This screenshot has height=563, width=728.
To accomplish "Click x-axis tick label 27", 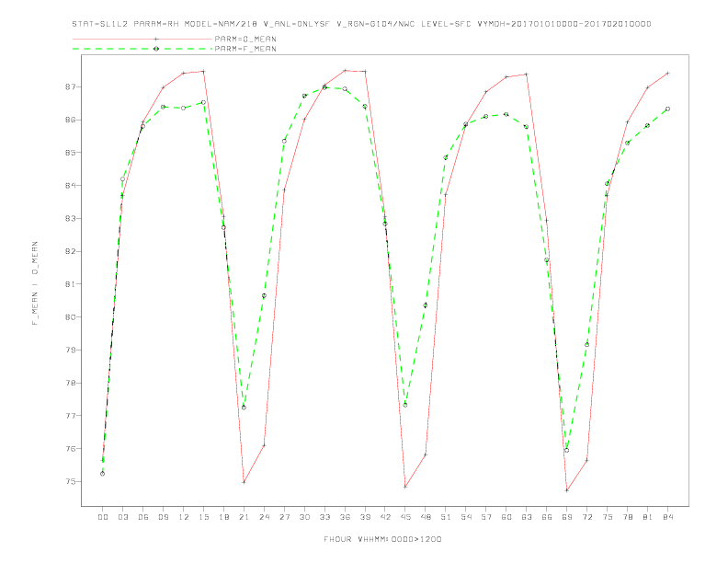I will pos(284,517).
